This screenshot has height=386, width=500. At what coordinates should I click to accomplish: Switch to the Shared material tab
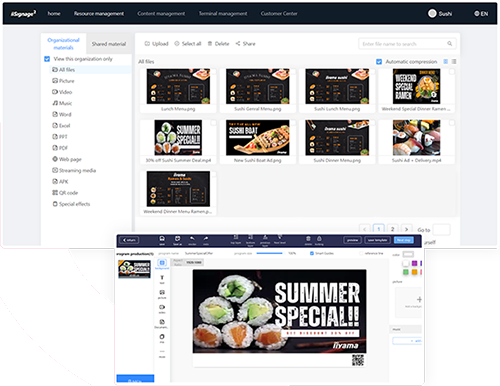click(109, 44)
